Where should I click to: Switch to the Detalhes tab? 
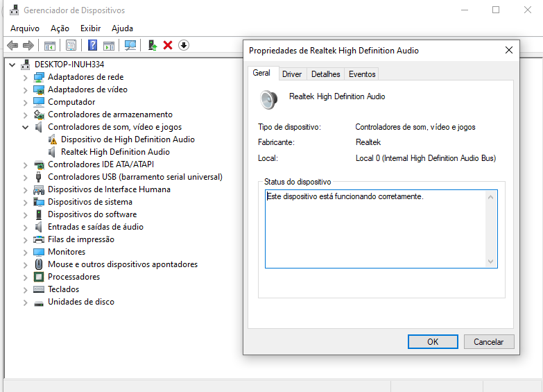(x=325, y=74)
